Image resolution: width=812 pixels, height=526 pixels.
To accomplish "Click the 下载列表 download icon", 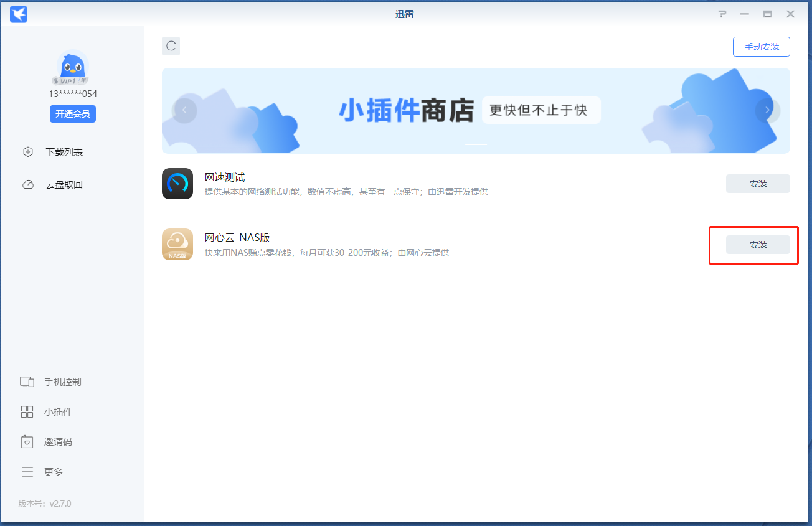I will click(28, 152).
